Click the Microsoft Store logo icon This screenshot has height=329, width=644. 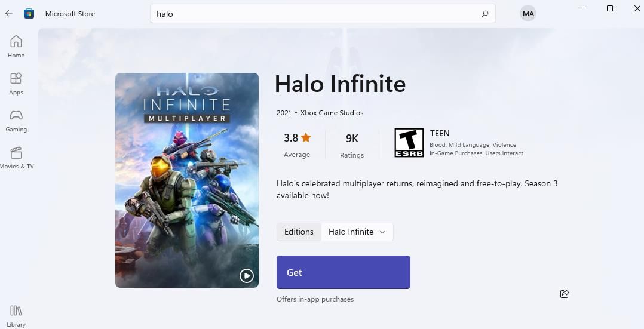click(29, 14)
